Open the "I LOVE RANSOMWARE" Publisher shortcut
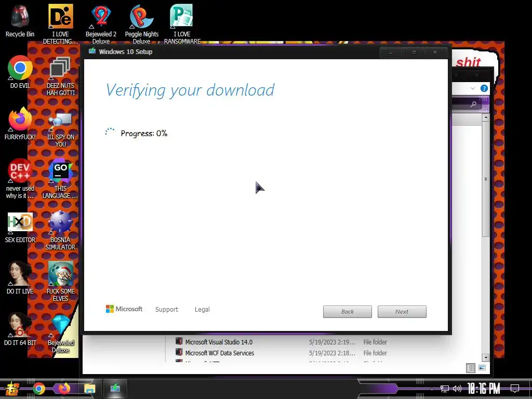The width and height of the screenshot is (532, 399). (x=182, y=24)
